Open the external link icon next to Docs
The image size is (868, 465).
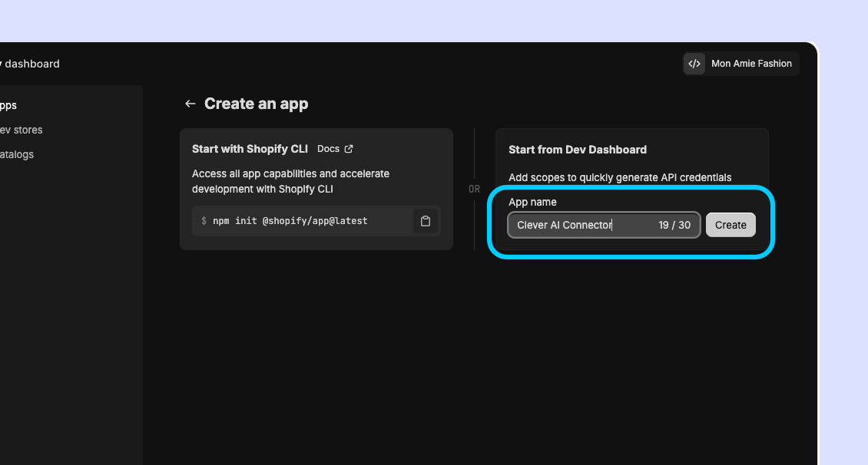[x=349, y=149]
